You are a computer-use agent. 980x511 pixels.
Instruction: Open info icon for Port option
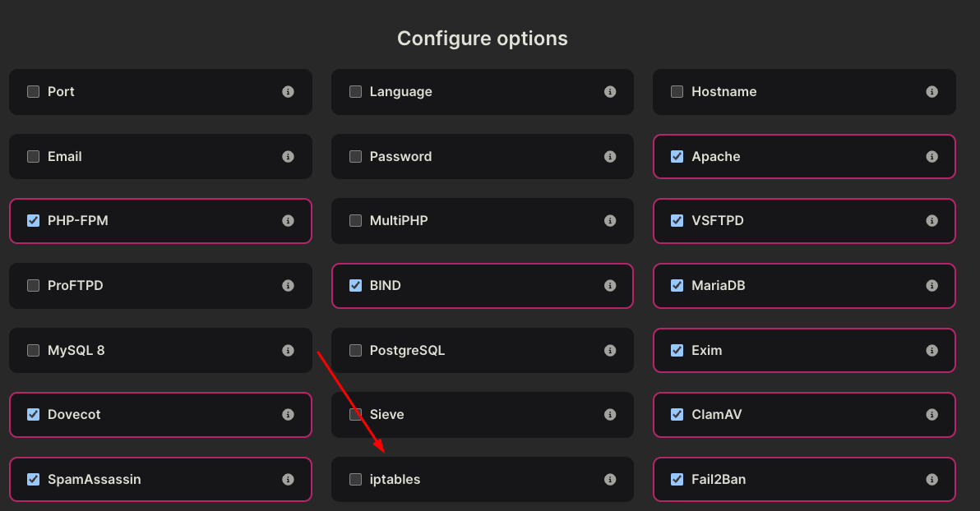point(288,92)
